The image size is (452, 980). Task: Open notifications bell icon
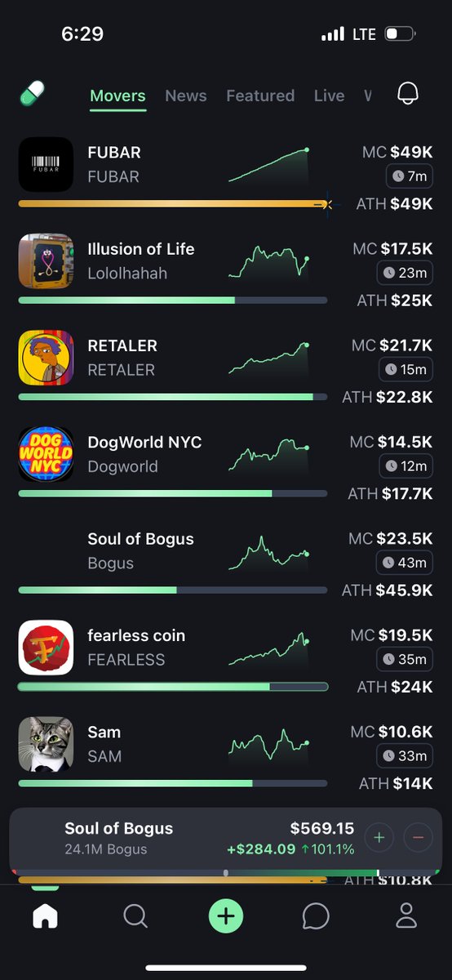tap(408, 94)
